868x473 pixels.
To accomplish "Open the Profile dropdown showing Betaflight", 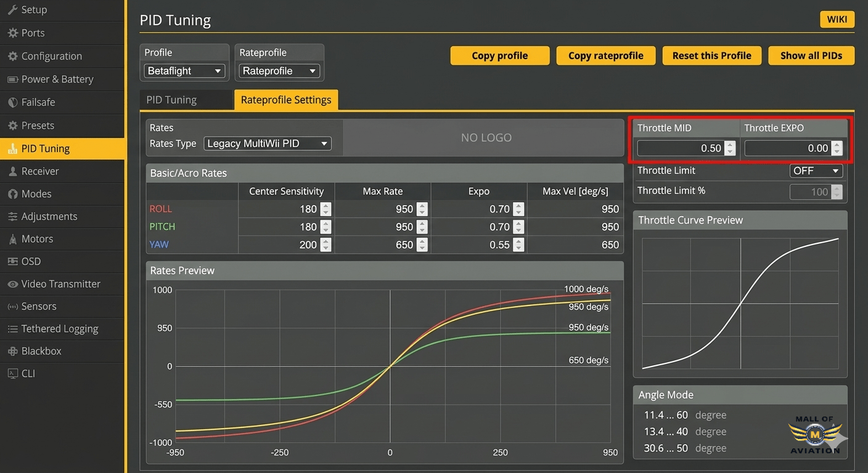I will point(184,71).
